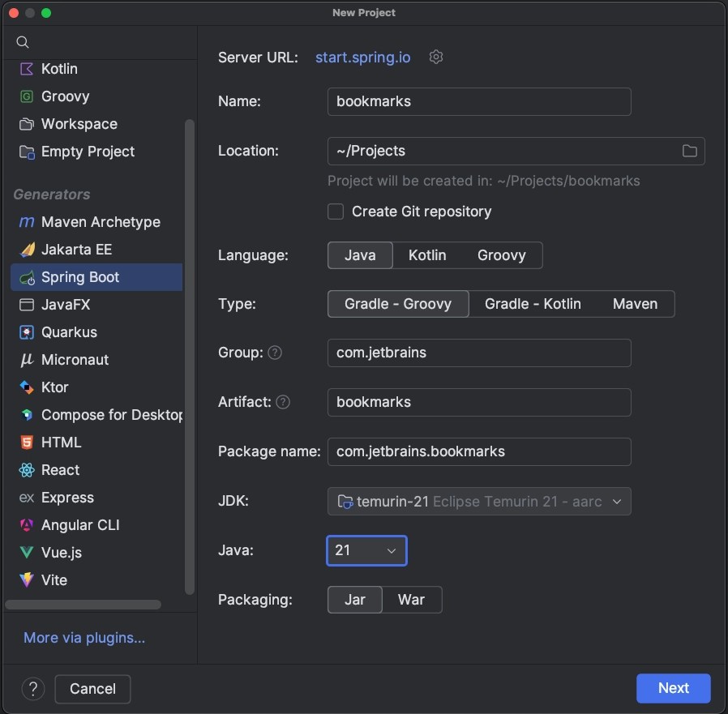
Task: Click the Name input field
Action: pyautogui.click(x=479, y=101)
